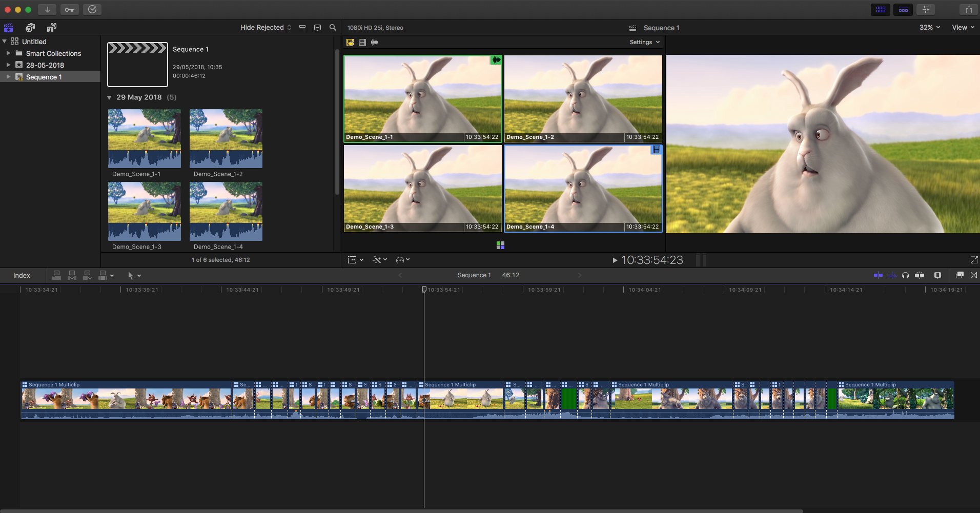The width and height of the screenshot is (980, 513).
Task: Open the Transform tools pop-up menu
Action: (x=355, y=260)
